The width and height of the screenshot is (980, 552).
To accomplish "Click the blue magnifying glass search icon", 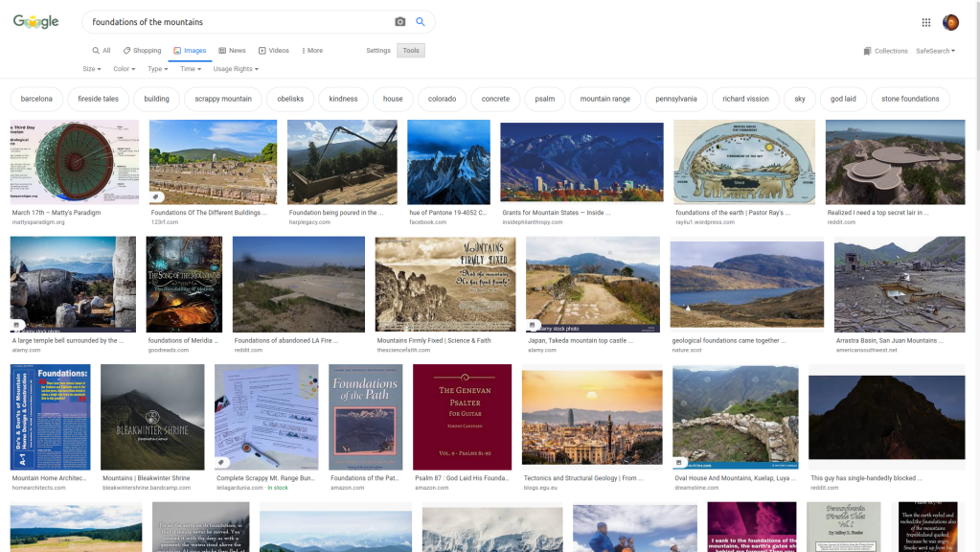I will coord(420,22).
